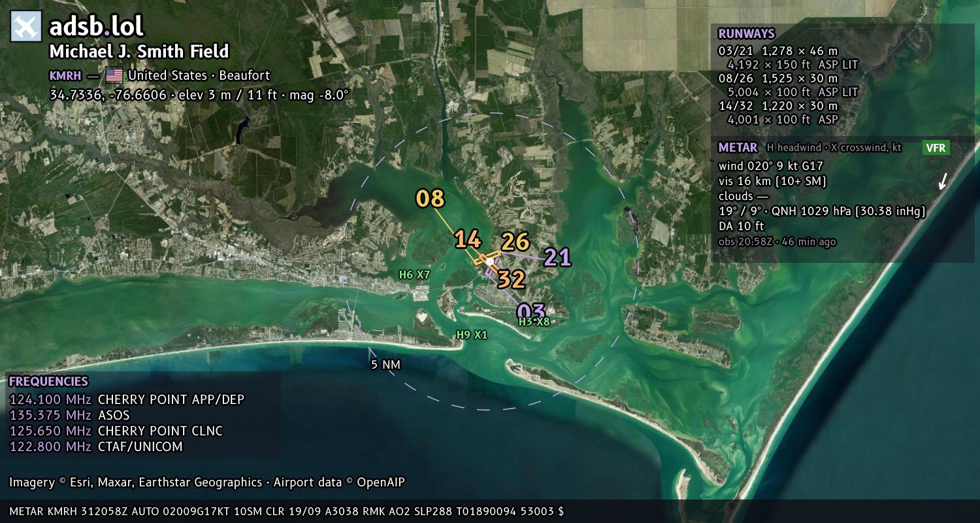Select the 5,004 × 100 ft ASP LIT line

[792, 92]
